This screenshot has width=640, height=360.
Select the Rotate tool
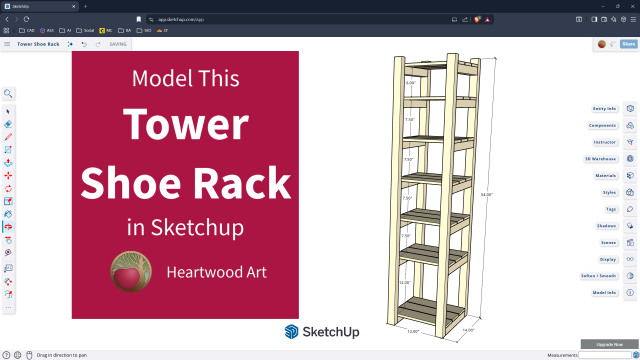(8, 189)
